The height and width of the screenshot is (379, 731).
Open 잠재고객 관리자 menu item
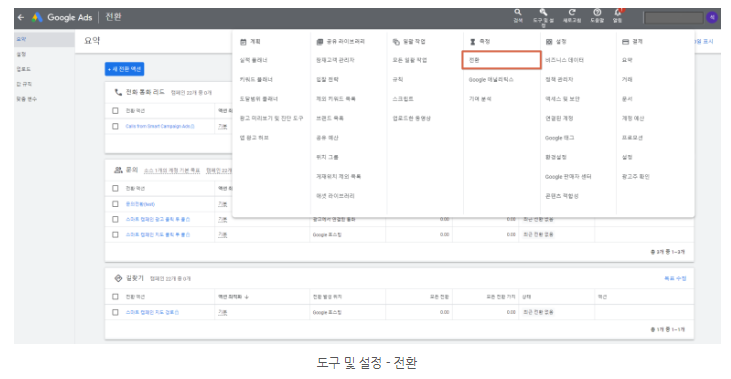(x=335, y=60)
